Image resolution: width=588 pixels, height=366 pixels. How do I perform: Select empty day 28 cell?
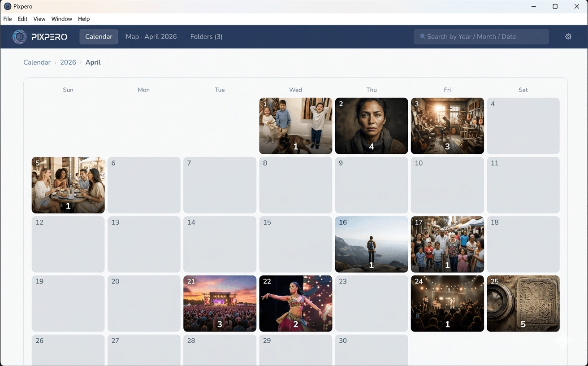(220, 350)
